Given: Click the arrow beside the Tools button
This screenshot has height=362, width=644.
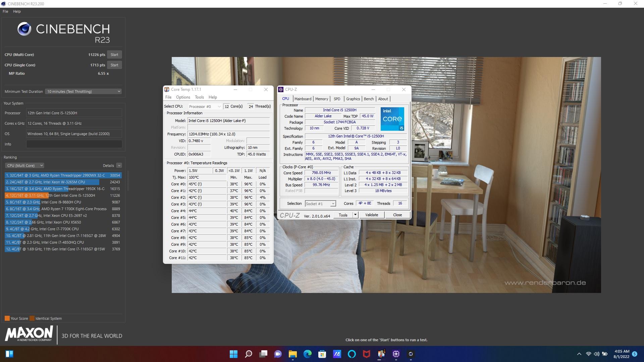Looking at the screenshot, I should point(355,215).
